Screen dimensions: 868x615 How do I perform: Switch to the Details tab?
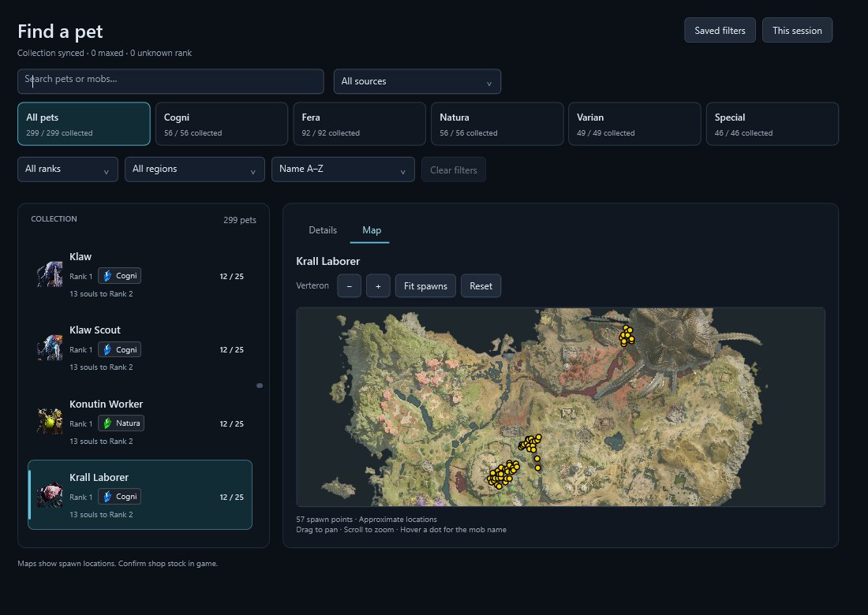323,230
